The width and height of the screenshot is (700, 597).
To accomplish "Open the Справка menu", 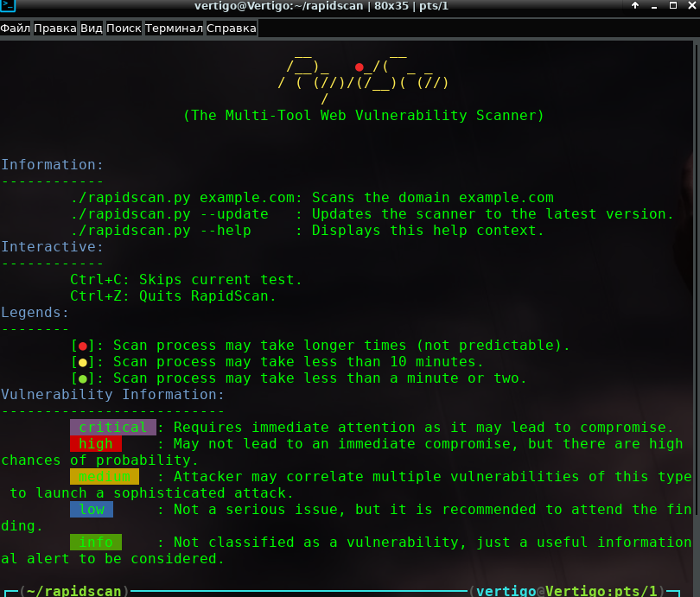I will (x=232, y=29).
